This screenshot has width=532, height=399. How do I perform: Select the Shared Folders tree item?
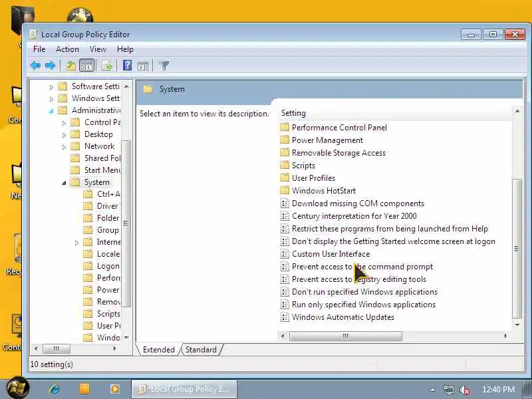pyautogui.click(x=102, y=158)
